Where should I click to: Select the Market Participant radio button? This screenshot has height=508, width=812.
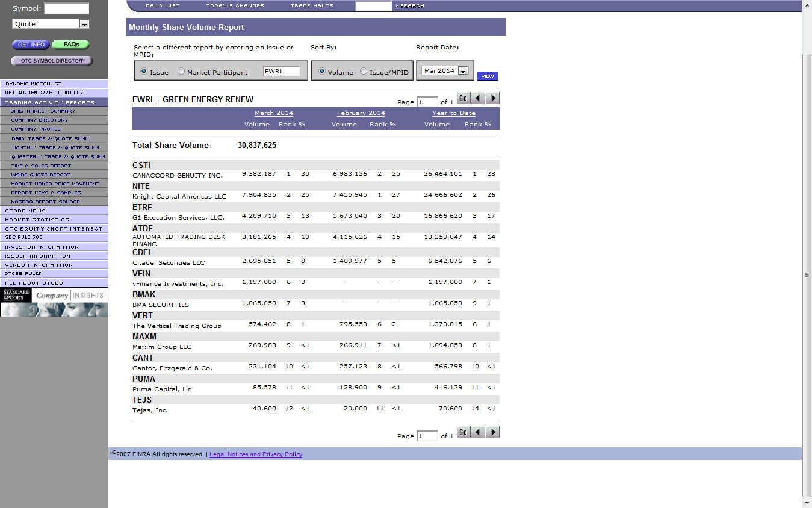[181, 72]
